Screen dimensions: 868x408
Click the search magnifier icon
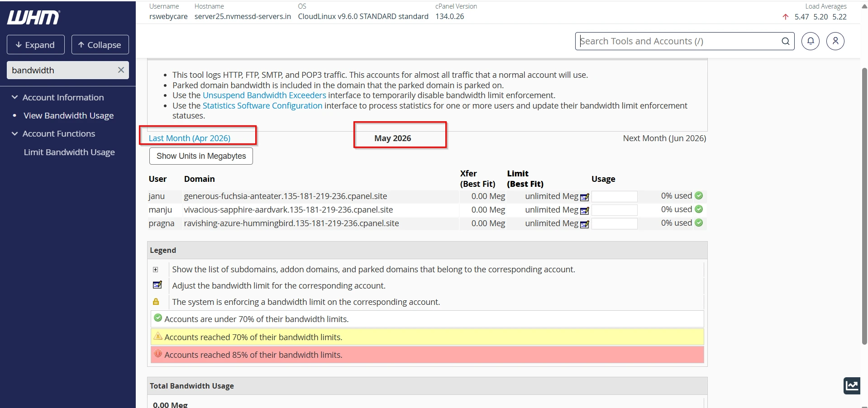coord(785,41)
